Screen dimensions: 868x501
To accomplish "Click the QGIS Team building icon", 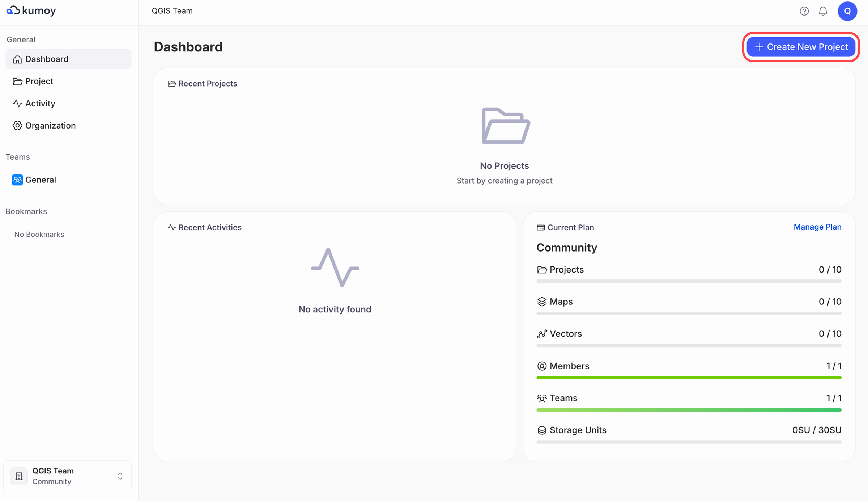I will [x=19, y=476].
